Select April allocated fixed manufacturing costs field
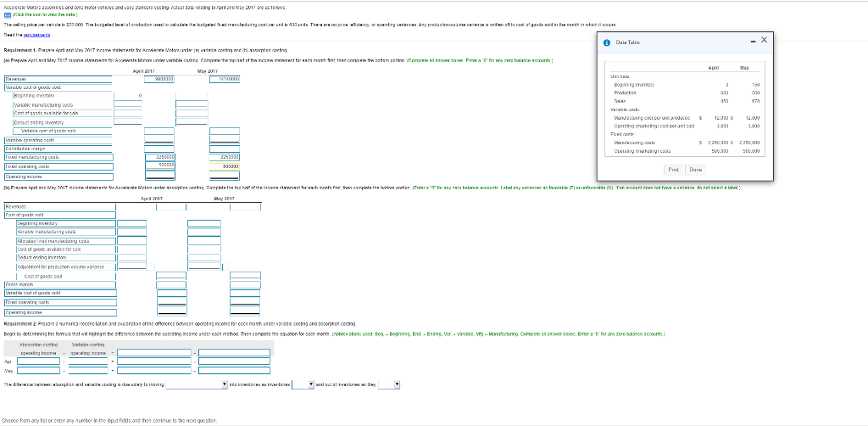 [131, 241]
